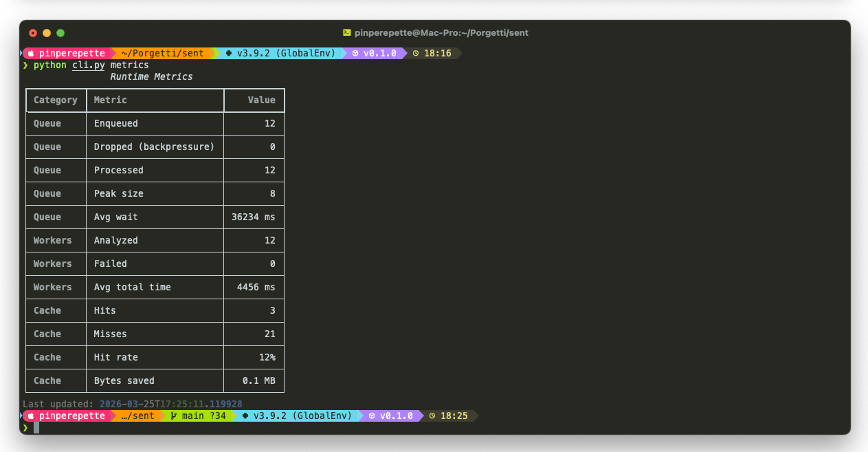Click the Avg wait metric cell
This screenshot has width=868, height=452.
[x=116, y=217]
